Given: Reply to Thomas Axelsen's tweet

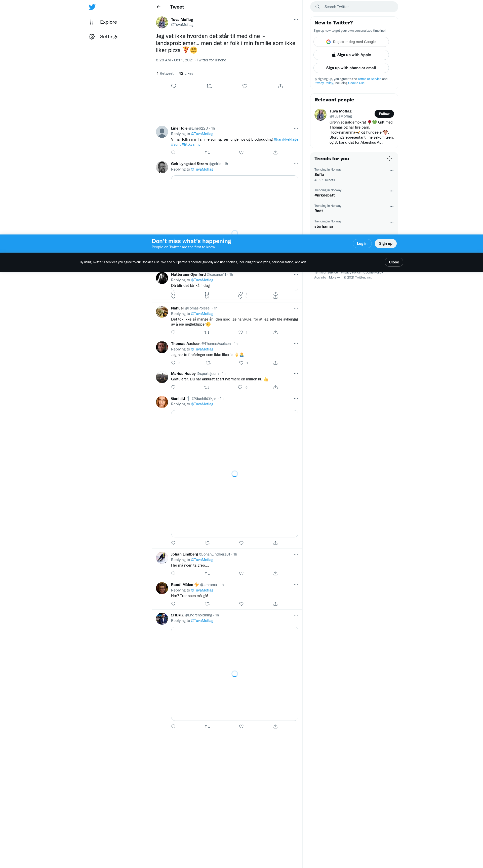Looking at the screenshot, I should (173, 363).
